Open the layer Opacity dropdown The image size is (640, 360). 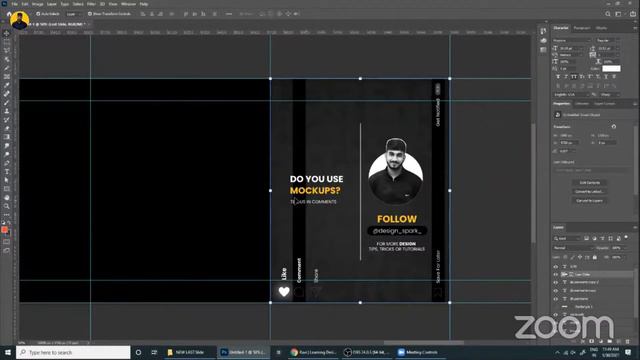618,248
